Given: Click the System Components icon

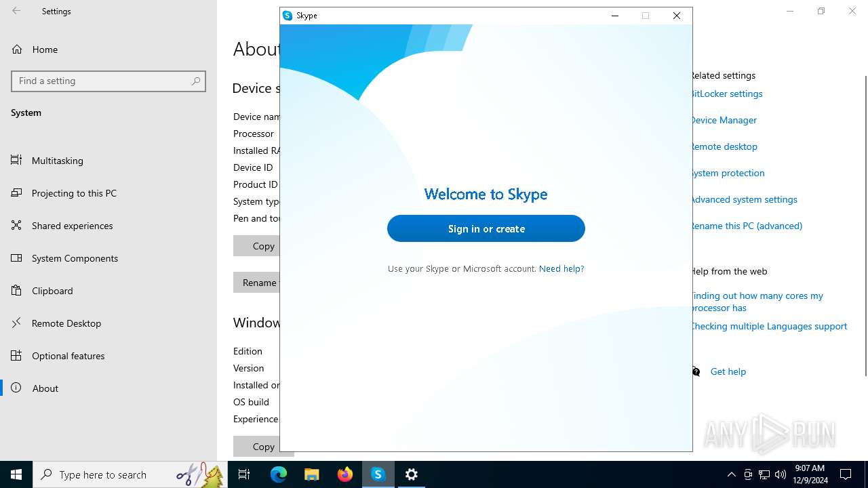Looking at the screenshot, I should pos(16,258).
